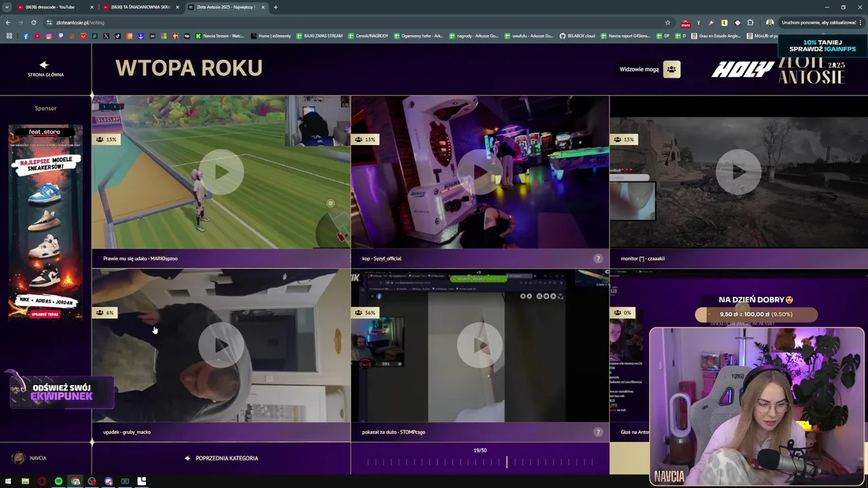Play the 'monitor [*] - czaaakii' clip
Viewport: 868px width, 488px height.
point(738,172)
